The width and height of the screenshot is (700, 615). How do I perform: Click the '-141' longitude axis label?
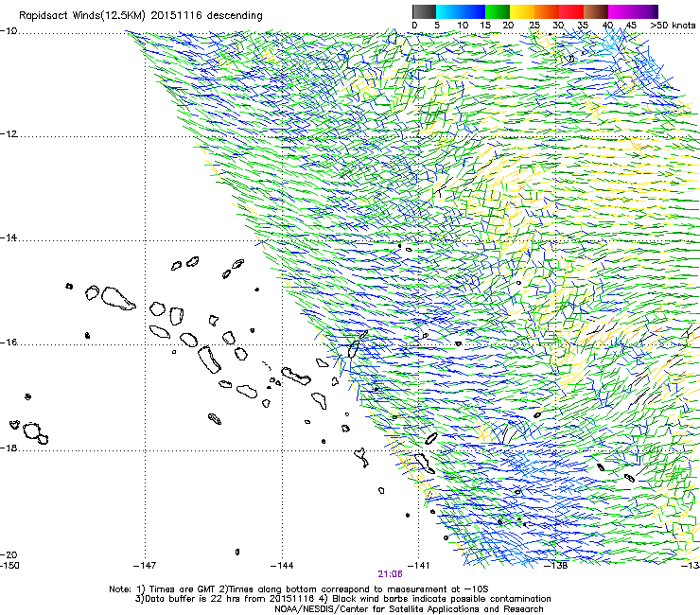(418, 566)
